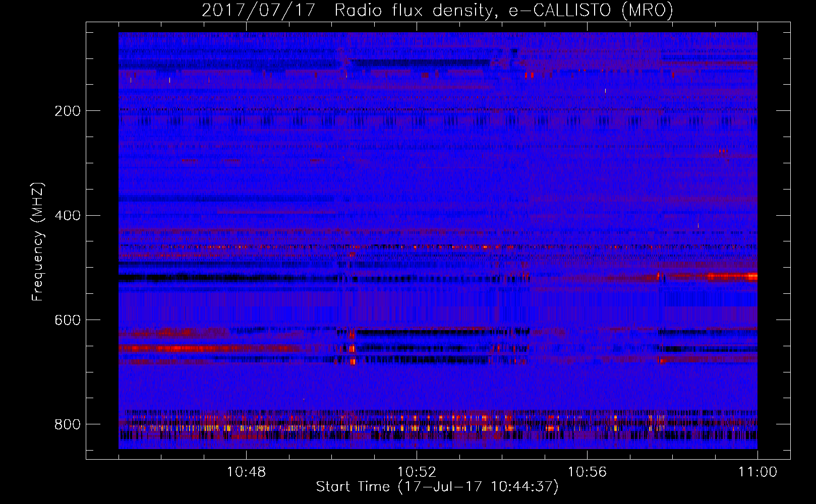Click the "Start Time (17-Jul-17 10:44:37)" label
This screenshot has width=816, height=504.
pos(437,487)
